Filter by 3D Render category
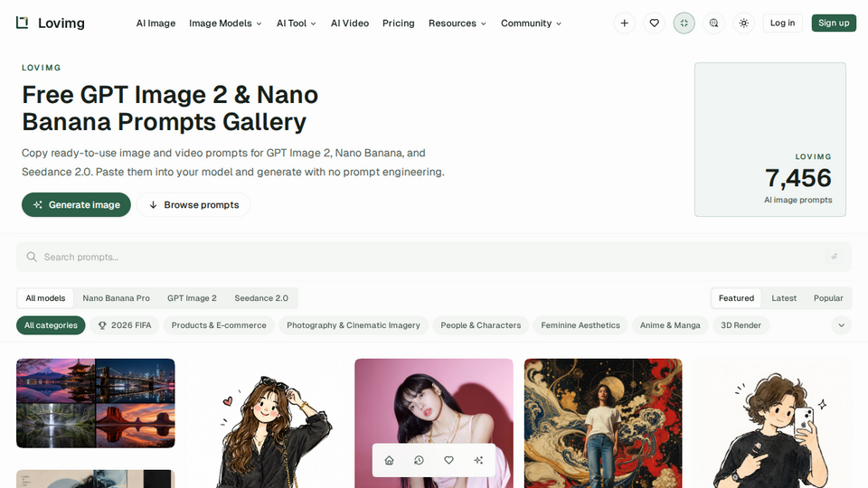868x488 pixels. tap(741, 325)
